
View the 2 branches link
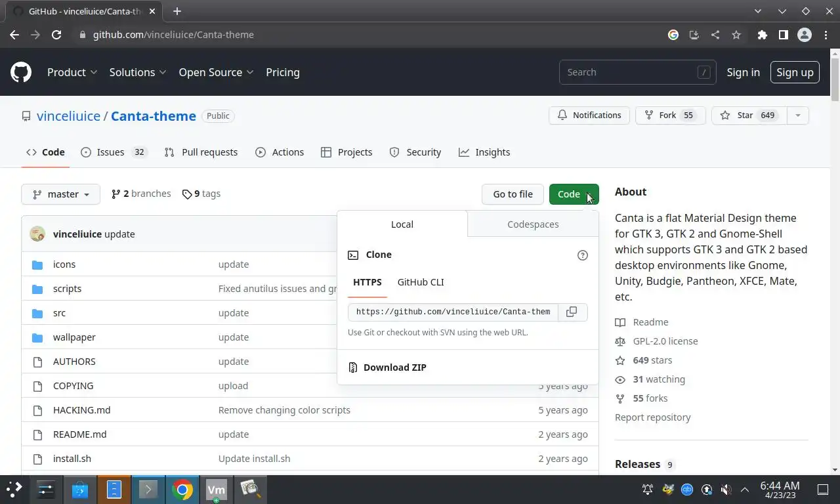[x=141, y=194]
